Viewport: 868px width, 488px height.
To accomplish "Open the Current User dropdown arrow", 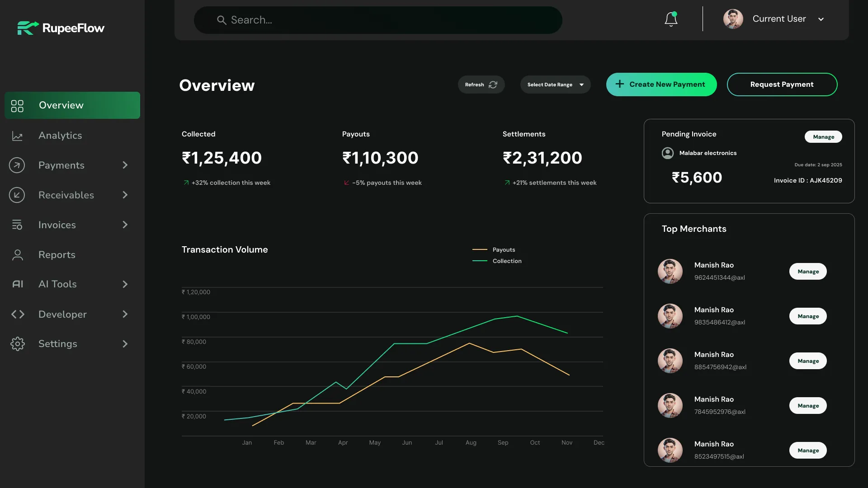I will click(821, 19).
